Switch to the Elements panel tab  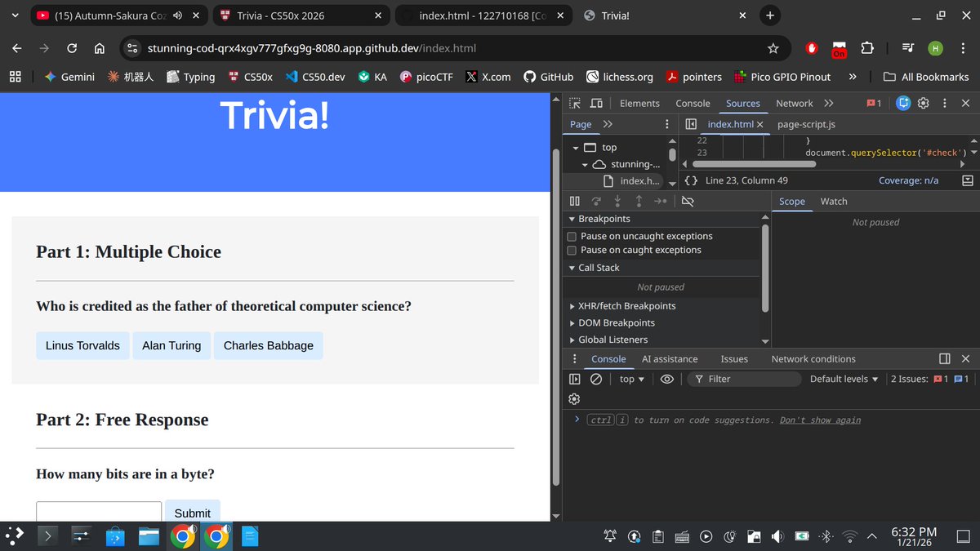639,103
